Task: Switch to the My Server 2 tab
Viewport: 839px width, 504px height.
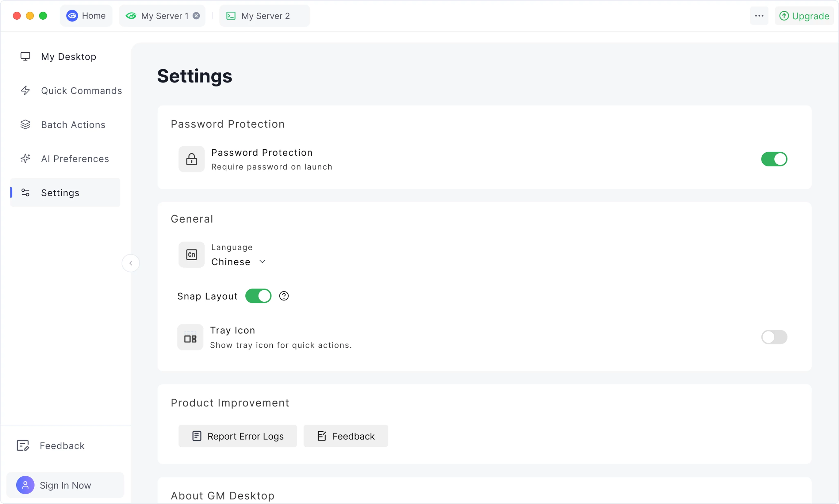Action: tap(265, 16)
